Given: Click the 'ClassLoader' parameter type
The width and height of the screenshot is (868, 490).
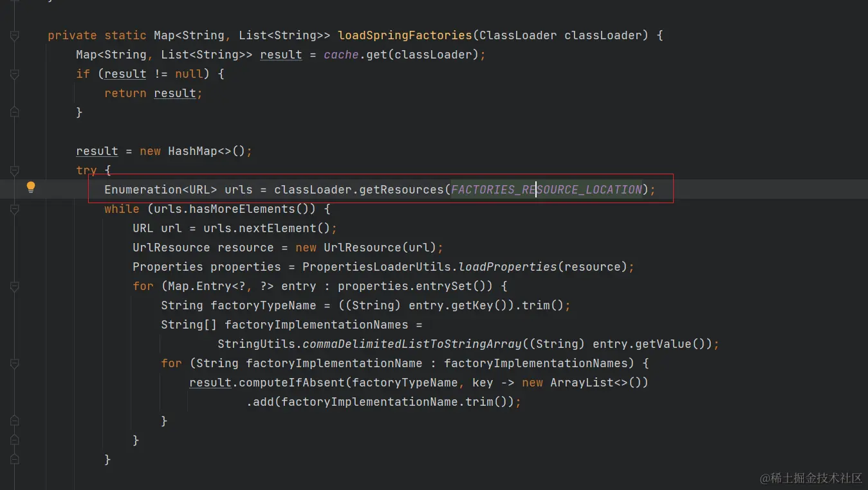Looking at the screenshot, I should point(518,35).
